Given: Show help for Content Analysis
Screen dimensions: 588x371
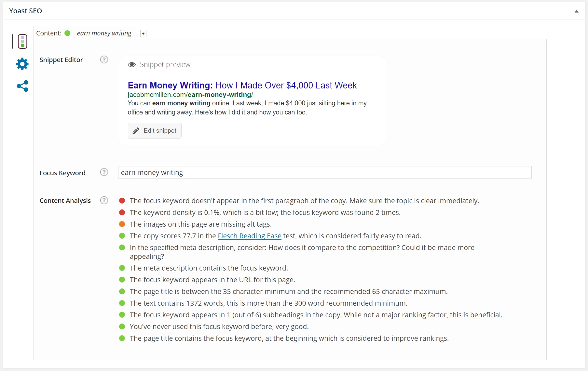Looking at the screenshot, I should tap(104, 200).
